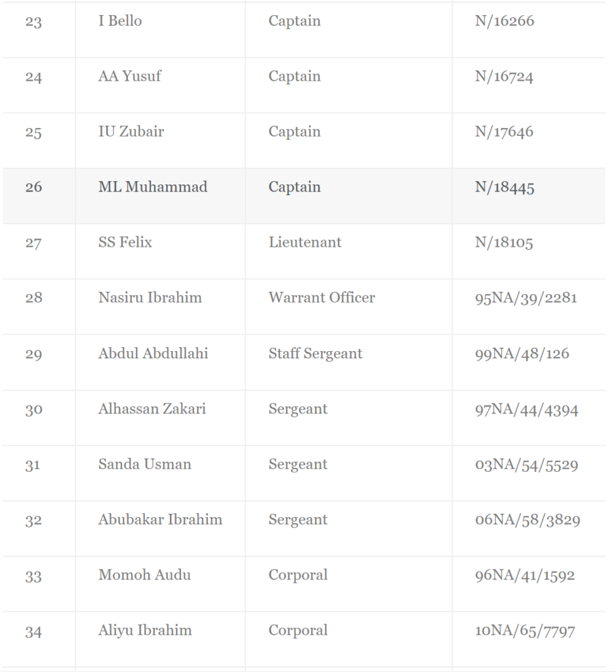Select service number N/17646
The height and width of the screenshot is (672, 616).
(x=504, y=131)
